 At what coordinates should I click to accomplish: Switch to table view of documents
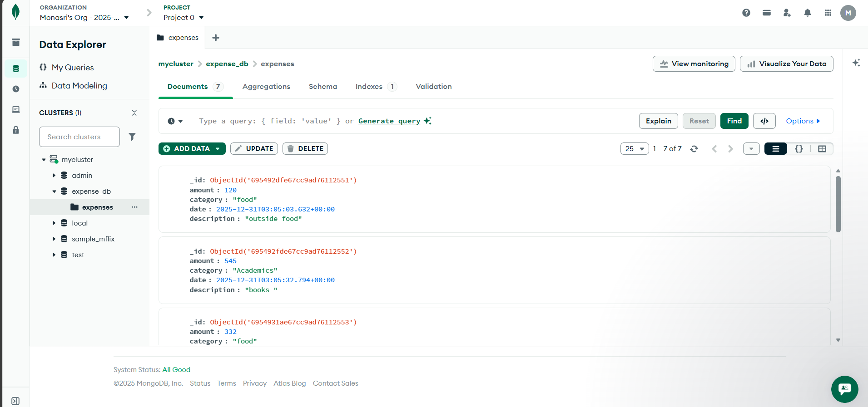(822, 149)
